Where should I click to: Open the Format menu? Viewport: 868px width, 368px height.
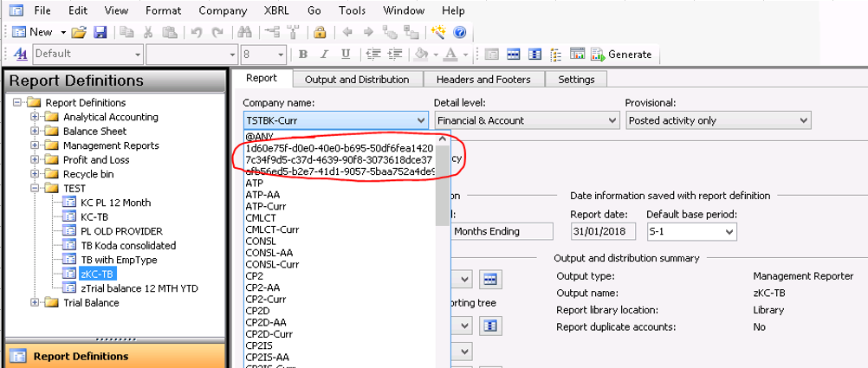(x=164, y=10)
